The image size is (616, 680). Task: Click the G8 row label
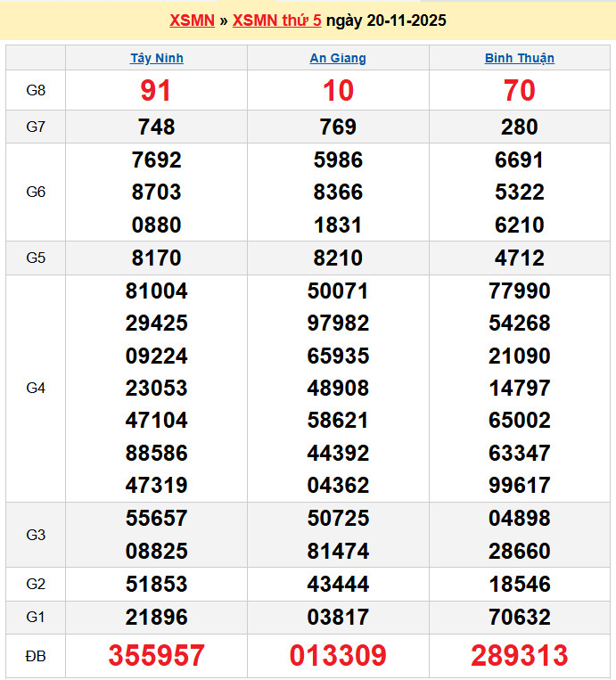[36, 90]
